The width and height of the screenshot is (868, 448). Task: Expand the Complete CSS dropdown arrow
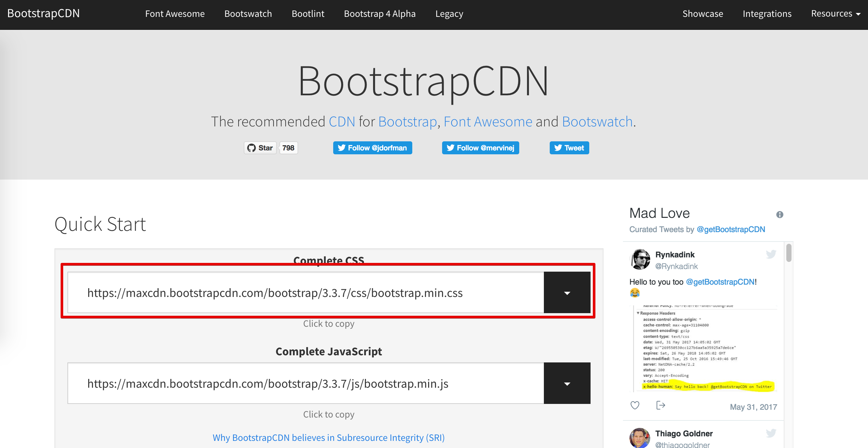(x=567, y=293)
